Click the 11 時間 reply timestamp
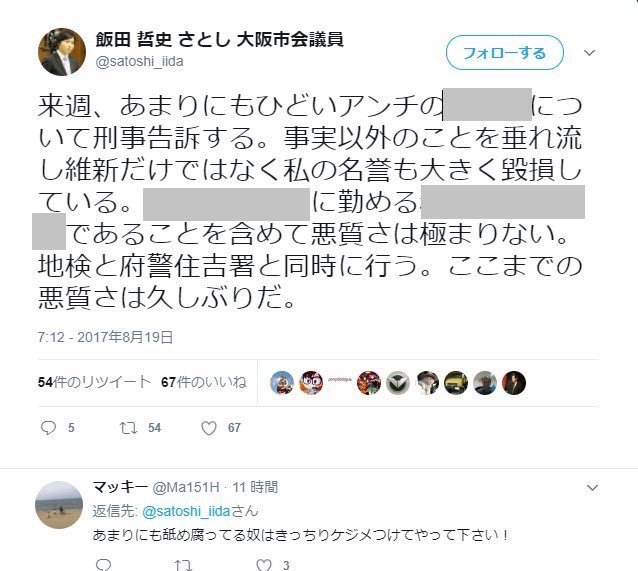The height and width of the screenshot is (571, 638). pyautogui.click(x=256, y=487)
